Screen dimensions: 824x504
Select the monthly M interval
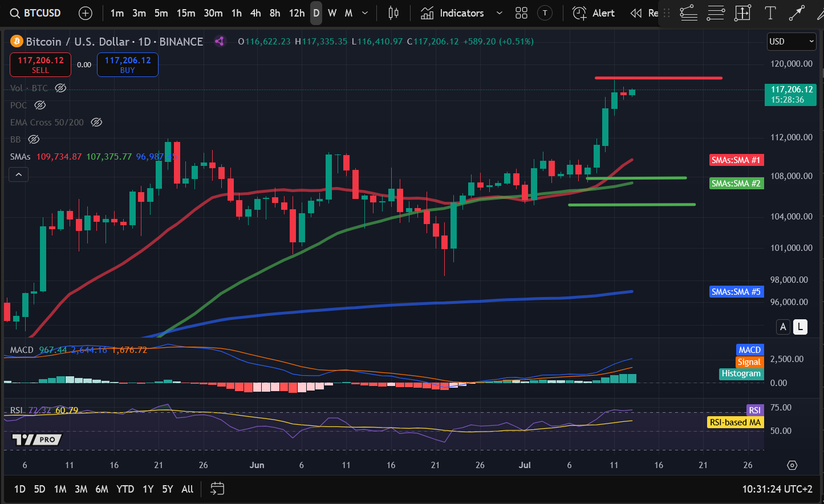click(x=348, y=13)
